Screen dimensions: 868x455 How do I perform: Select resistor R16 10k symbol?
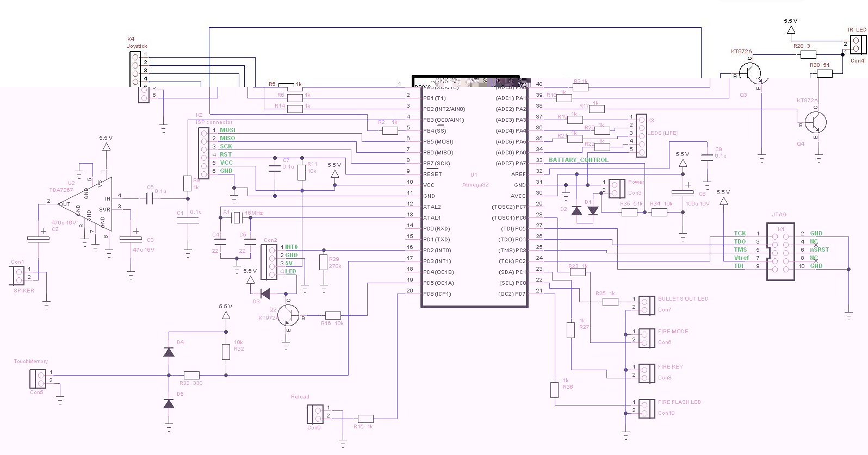click(x=333, y=315)
